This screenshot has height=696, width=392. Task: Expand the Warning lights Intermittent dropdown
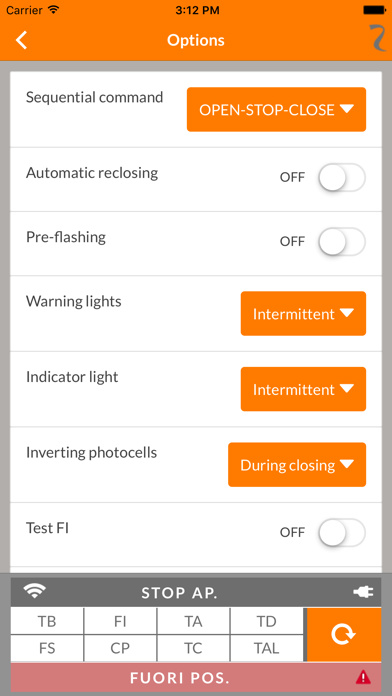click(303, 313)
